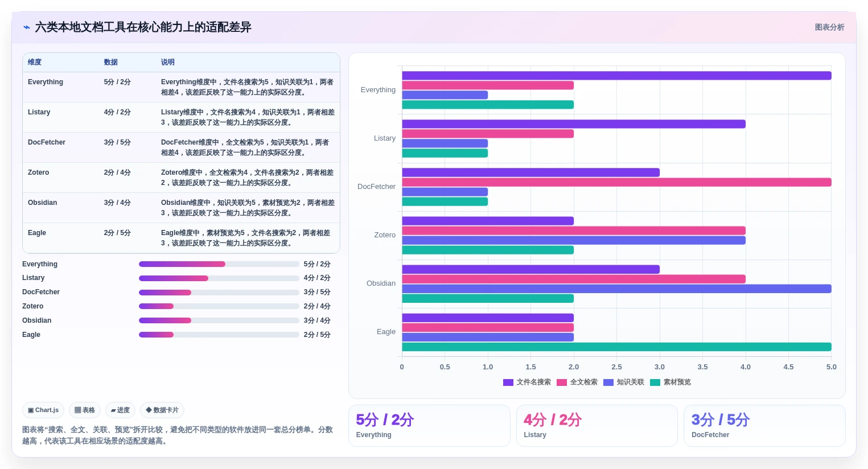This screenshot has width=868, height=469.
Task: Click the Listary progress bar
Action: [x=219, y=278]
